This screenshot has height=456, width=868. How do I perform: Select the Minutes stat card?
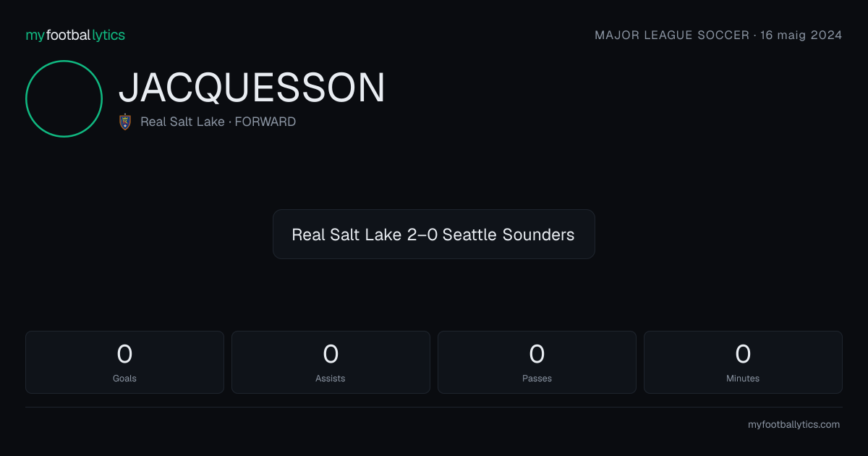point(743,362)
